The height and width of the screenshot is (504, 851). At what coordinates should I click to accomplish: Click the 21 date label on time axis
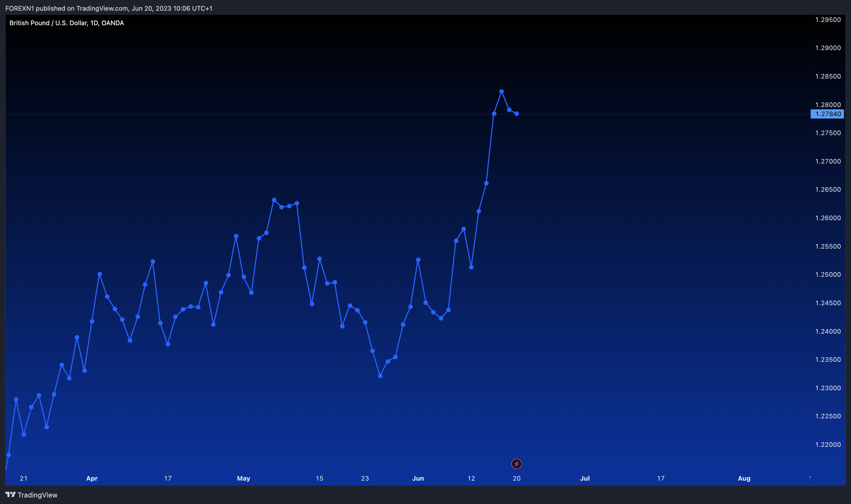tap(23, 478)
